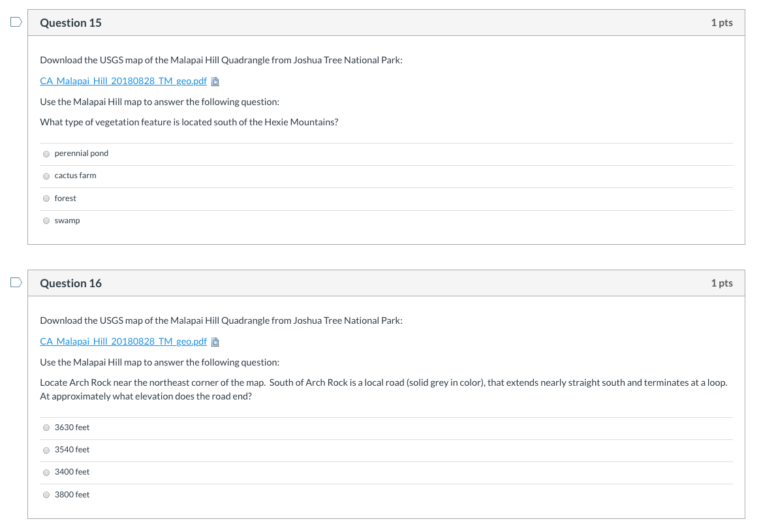Select the "perennial pond" answer option
761x532 pixels.
(46, 154)
